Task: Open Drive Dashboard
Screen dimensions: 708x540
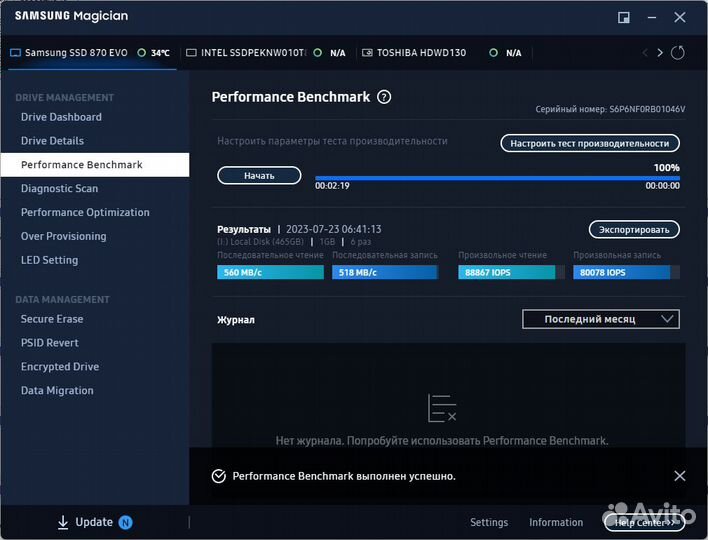Action: (61, 117)
